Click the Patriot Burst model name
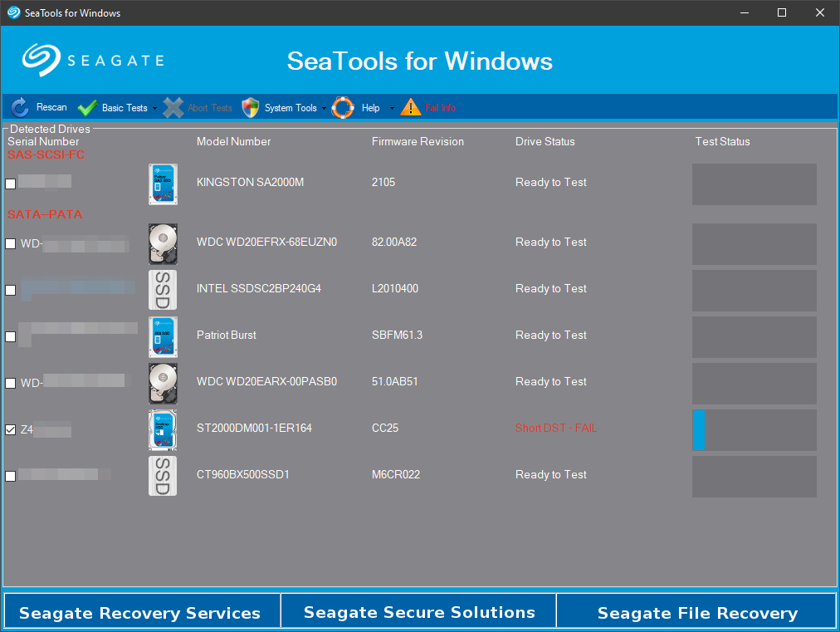Image resolution: width=840 pixels, height=632 pixels. (226, 335)
